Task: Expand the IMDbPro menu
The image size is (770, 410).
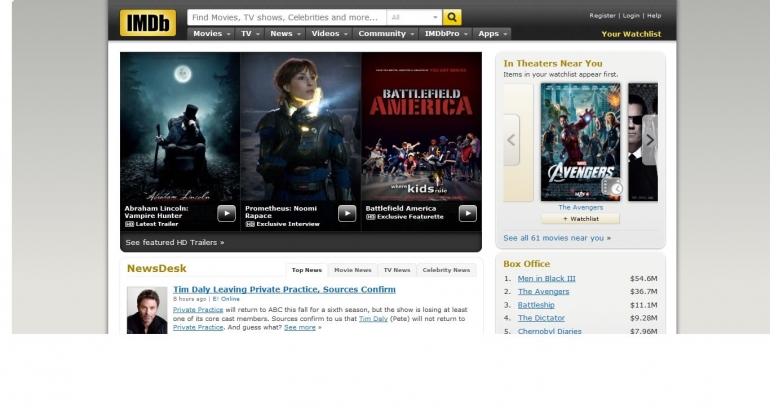Action: 446,33
